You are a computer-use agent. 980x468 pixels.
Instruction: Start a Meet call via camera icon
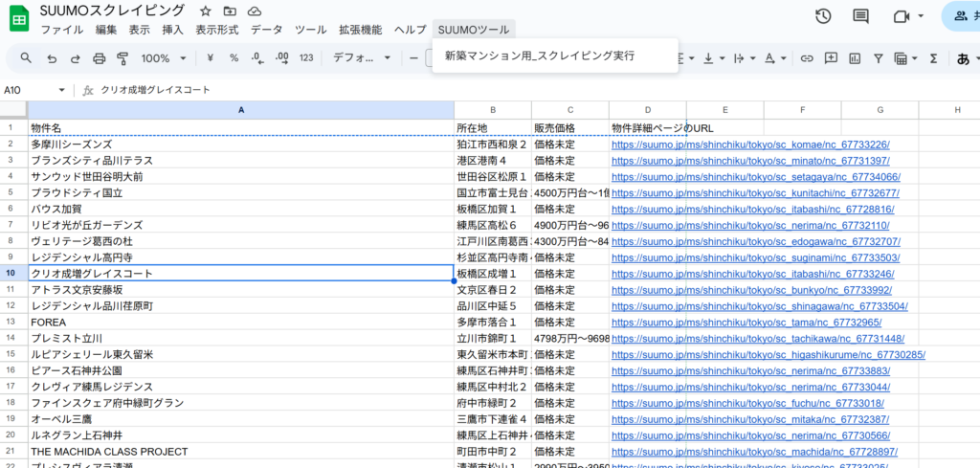(x=901, y=16)
